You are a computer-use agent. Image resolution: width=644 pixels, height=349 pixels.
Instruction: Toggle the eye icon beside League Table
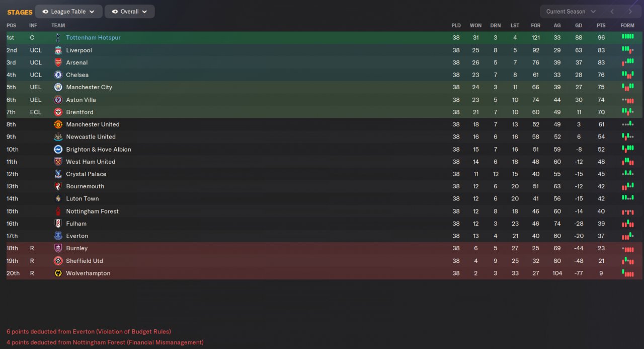[45, 12]
